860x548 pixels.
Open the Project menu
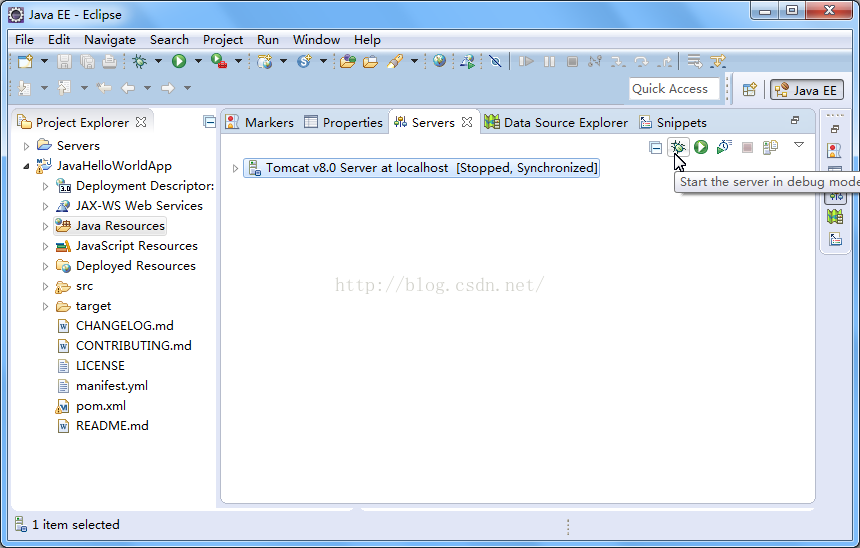click(223, 39)
